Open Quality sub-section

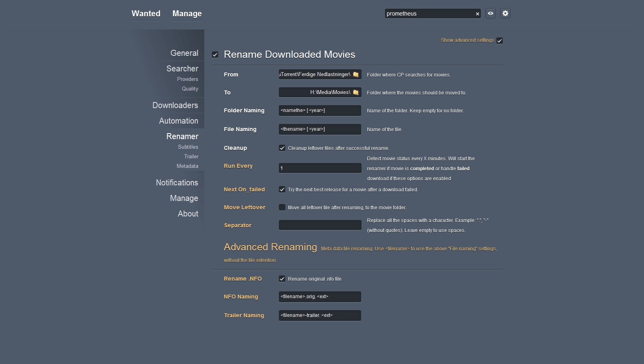(190, 89)
